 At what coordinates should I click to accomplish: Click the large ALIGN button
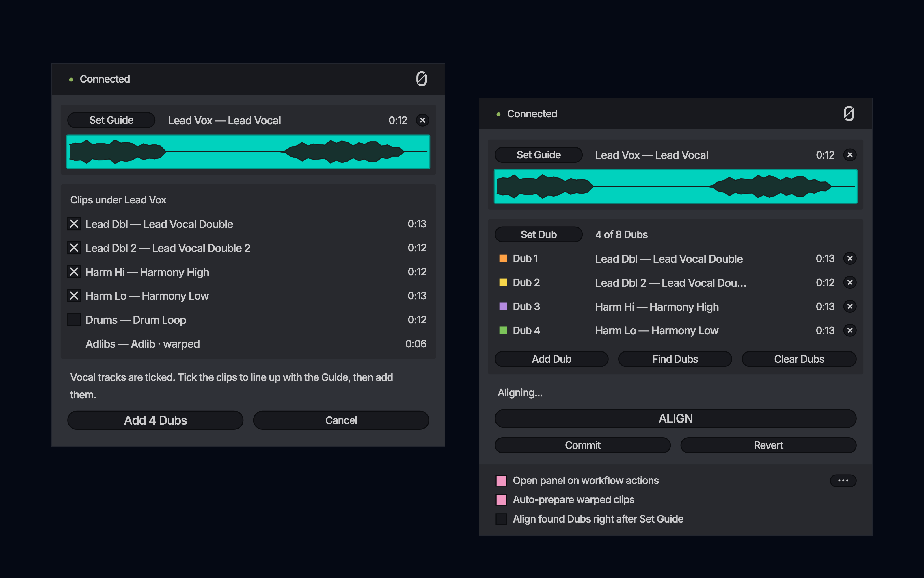click(675, 418)
